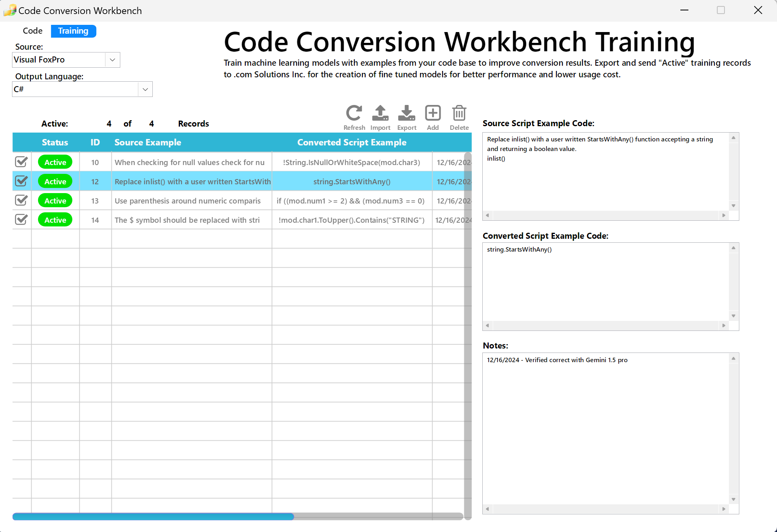Click inside the Notes text area

(601, 421)
